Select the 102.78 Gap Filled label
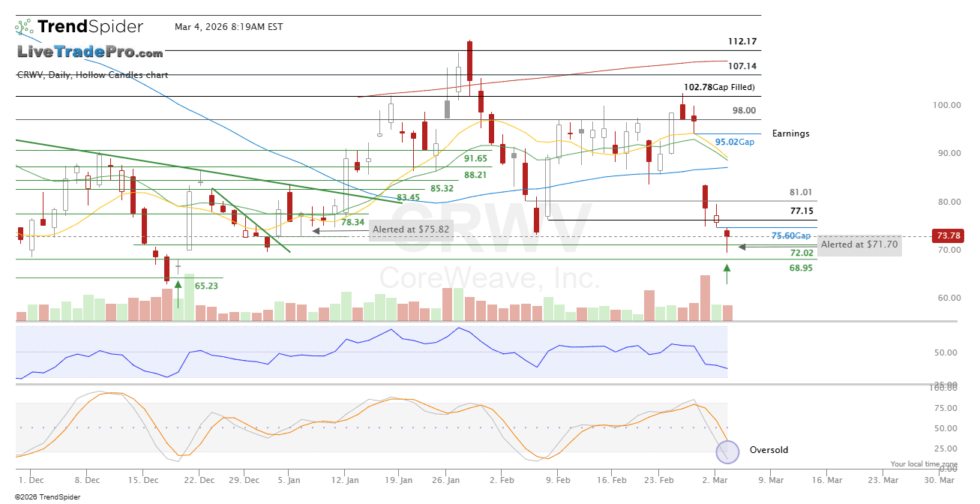The height and width of the screenshot is (504, 980). click(719, 88)
